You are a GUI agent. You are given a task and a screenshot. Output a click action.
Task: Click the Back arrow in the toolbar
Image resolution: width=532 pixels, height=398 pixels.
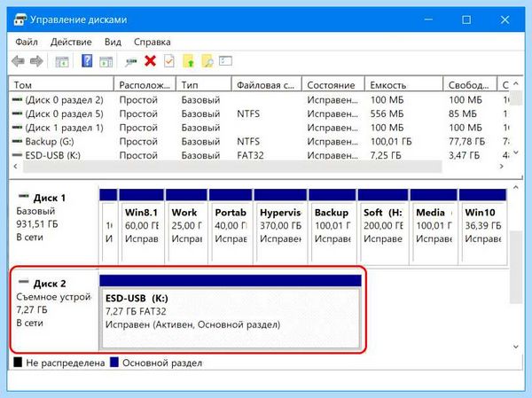click(18, 61)
